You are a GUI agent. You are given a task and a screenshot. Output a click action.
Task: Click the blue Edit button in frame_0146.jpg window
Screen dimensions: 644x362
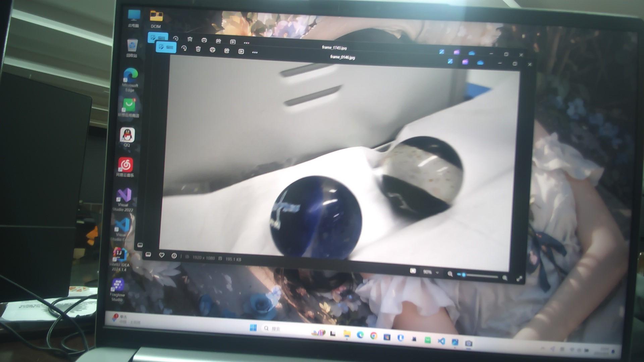click(x=166, y=47)
